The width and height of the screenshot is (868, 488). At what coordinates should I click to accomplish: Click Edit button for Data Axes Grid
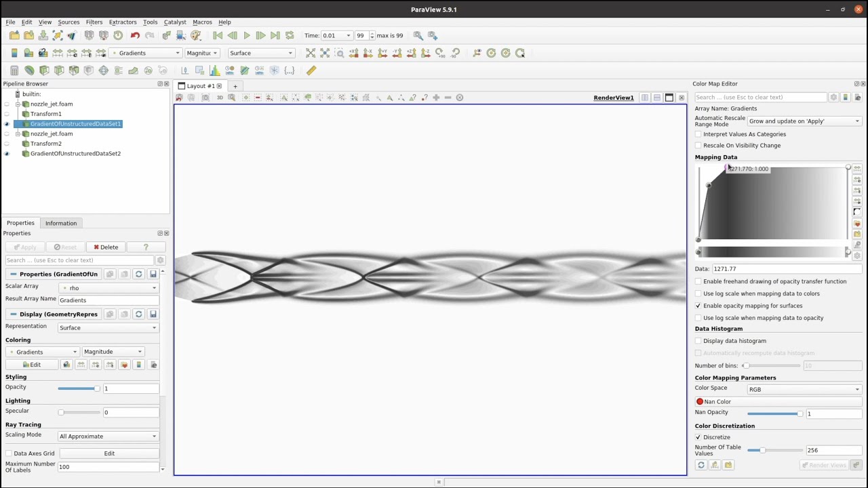[x=109, y=453]
